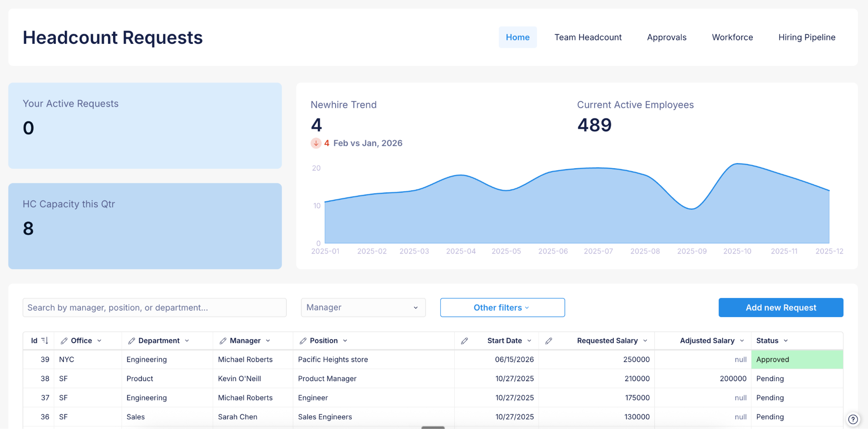Screen dimensions: 868x429
Task: Click the pencil icon in Start Date header
Action: point(464,341)
